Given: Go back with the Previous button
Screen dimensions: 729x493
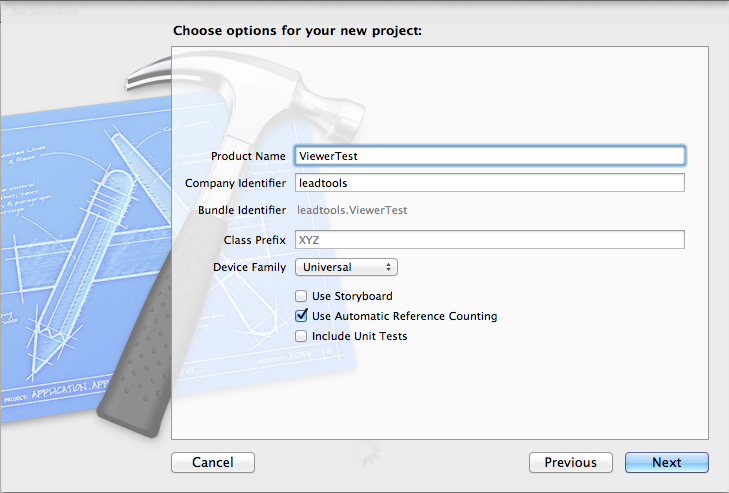Looking at the screenshot, I should point(570,462).
